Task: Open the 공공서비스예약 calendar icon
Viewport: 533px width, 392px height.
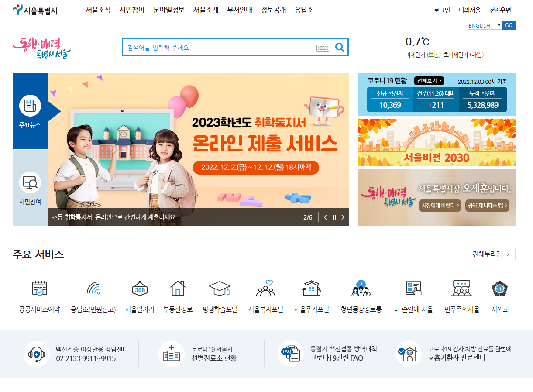Action: 39,289
